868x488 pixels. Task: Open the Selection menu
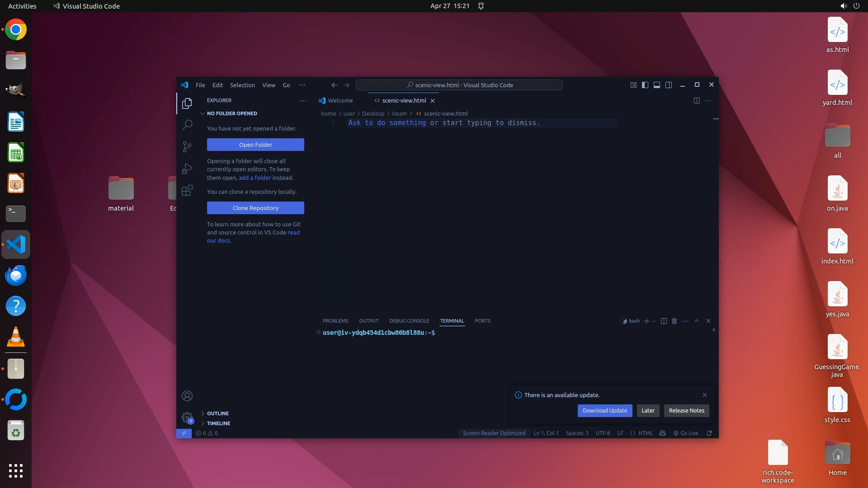pyautogui.click(x=242, y=85)
